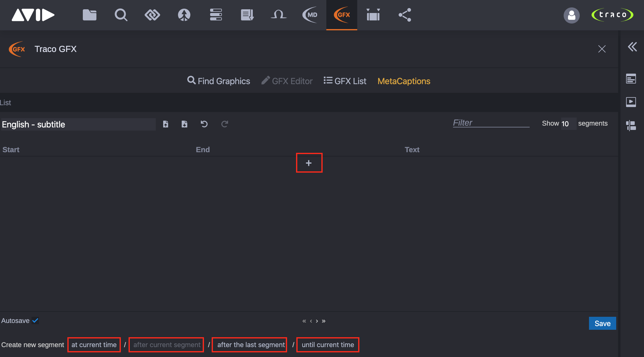Viewport: 644px width, 357px height.
Task: Go to next page of segments
Action: [317, 321]
